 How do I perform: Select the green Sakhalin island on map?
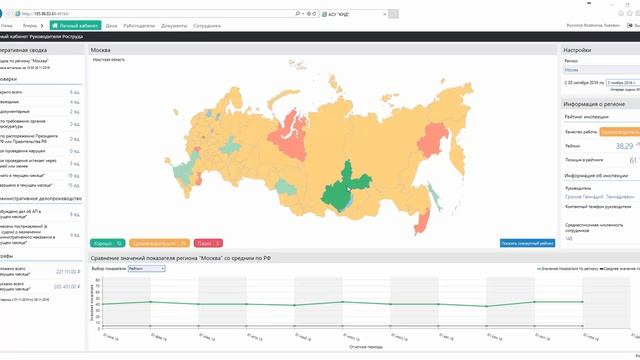click(434, 196)
